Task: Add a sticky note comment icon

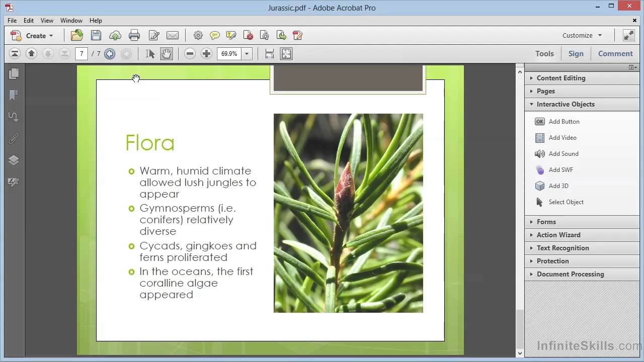Action: (215, 35)
